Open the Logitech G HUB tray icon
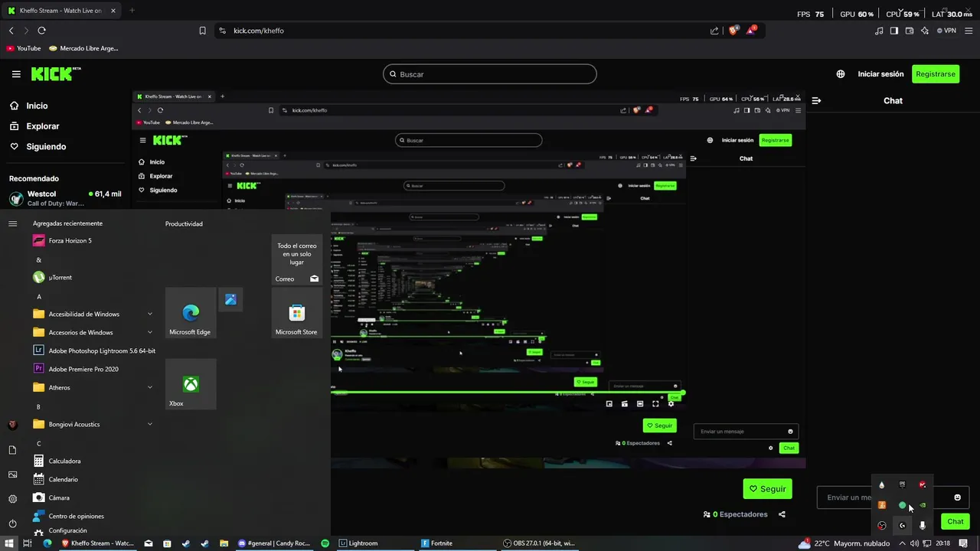This screenshot has width=980, height=551. tap(902, 526)
